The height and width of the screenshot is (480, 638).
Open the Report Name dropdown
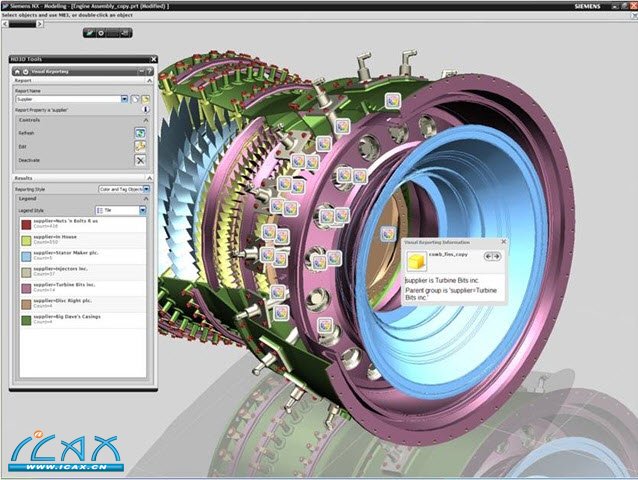coord(125,99)
